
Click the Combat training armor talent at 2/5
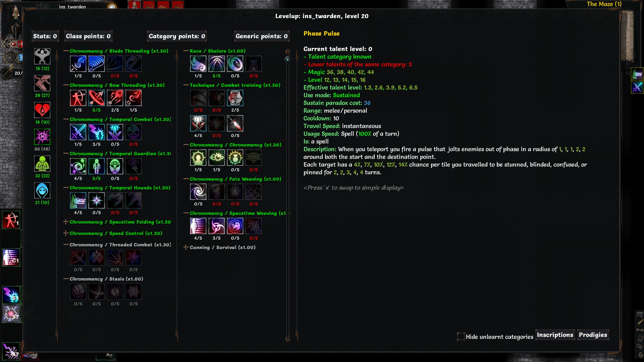click(x=235, y=98)
